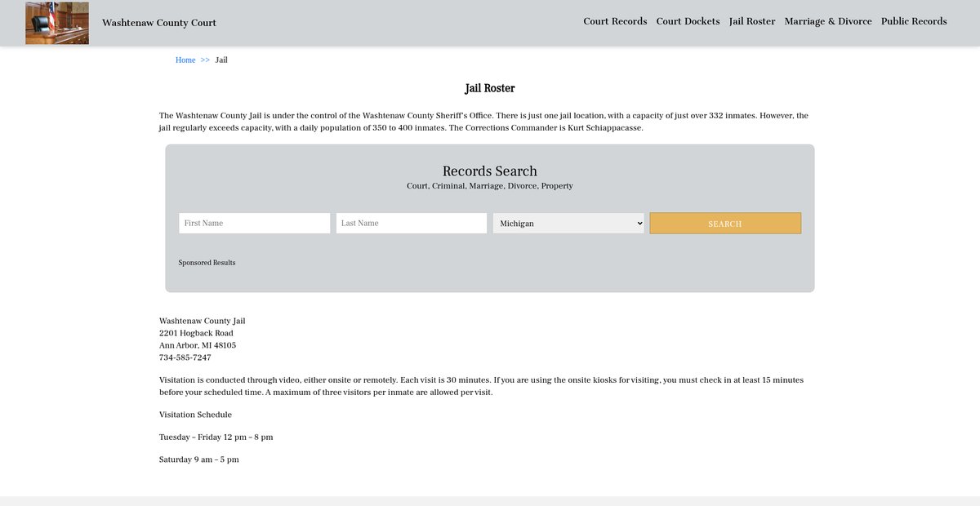Open the Washtenaw County Court site title
The height and width of the screenshot is (506, 980).
(158, 23)
